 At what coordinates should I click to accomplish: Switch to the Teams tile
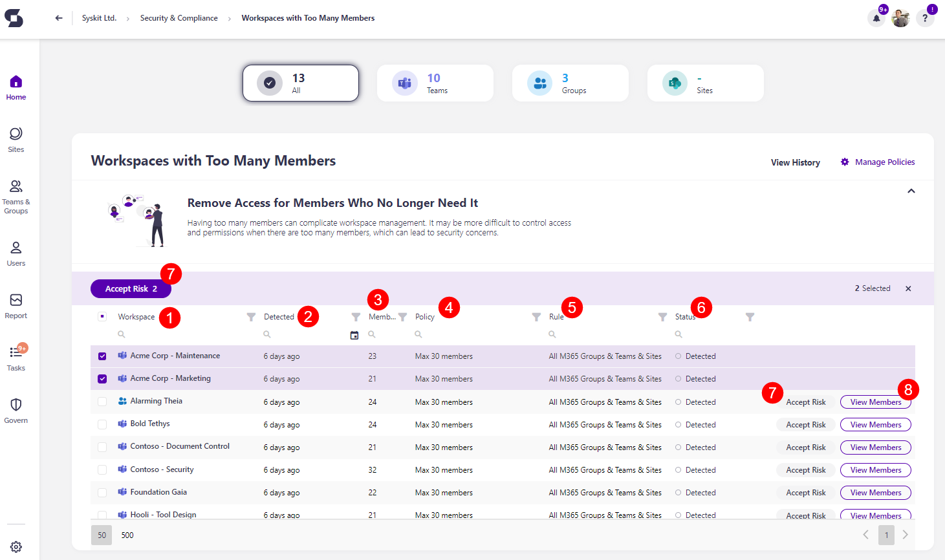point(435,83)
